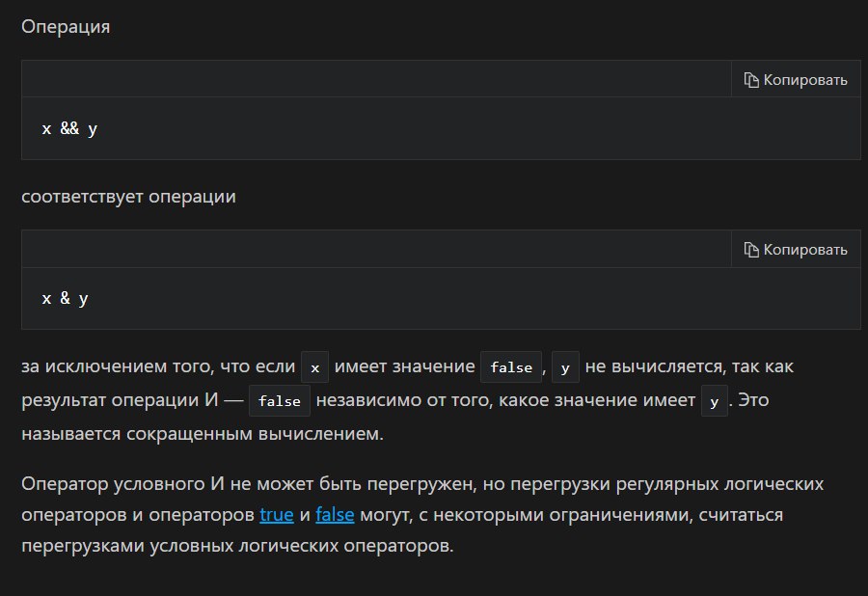This screenshot has height=596, width=868.
Task: Click the words "перегрузками условных логических операторов"
Action: click(x=236, y=547)
